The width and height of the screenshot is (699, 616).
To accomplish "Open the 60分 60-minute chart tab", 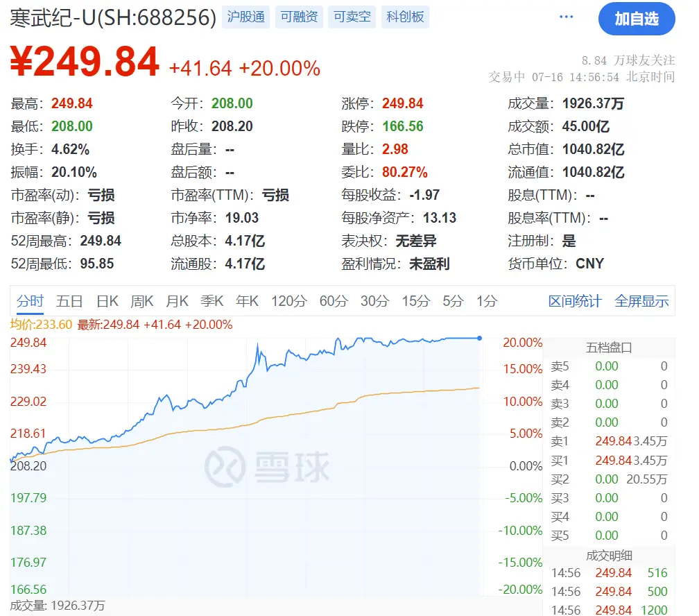I will point(334,301).
